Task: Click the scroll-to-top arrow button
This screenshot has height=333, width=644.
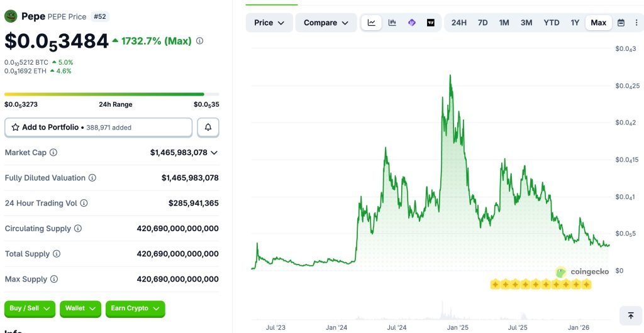Action: [630, 316]
